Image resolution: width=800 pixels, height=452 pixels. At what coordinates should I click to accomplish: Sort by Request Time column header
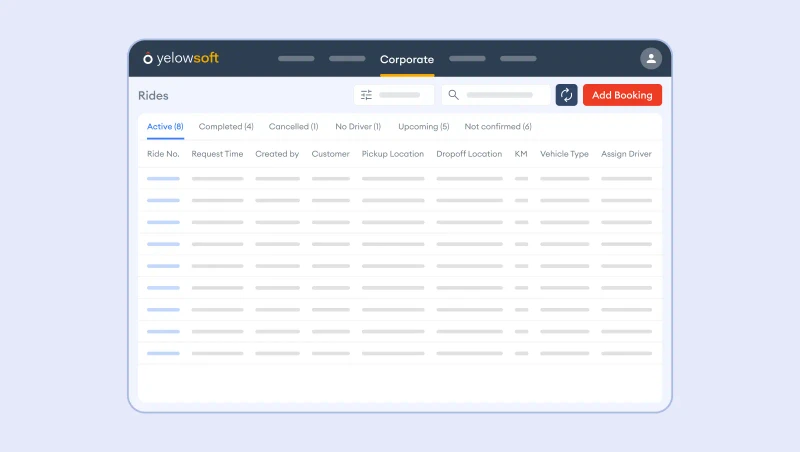point(217,154)
